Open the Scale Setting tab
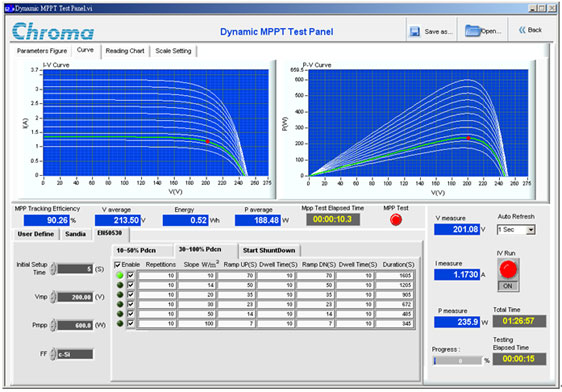The width and height of the screenshot is (562, 392). 173,51
